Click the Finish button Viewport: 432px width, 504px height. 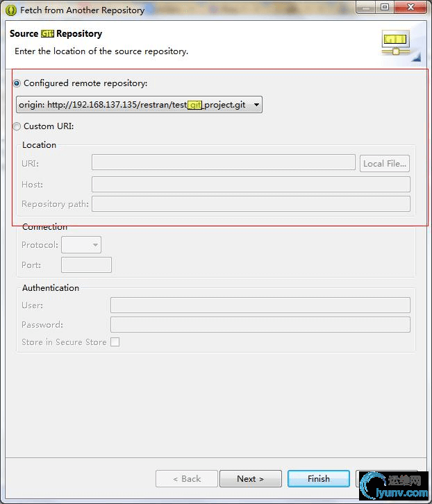319,479
